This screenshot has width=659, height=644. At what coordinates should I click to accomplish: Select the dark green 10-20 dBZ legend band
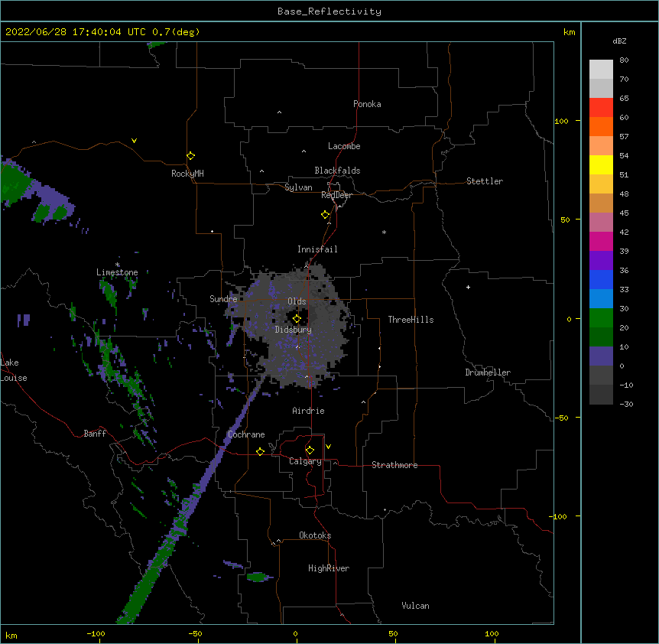click(601, 337)
